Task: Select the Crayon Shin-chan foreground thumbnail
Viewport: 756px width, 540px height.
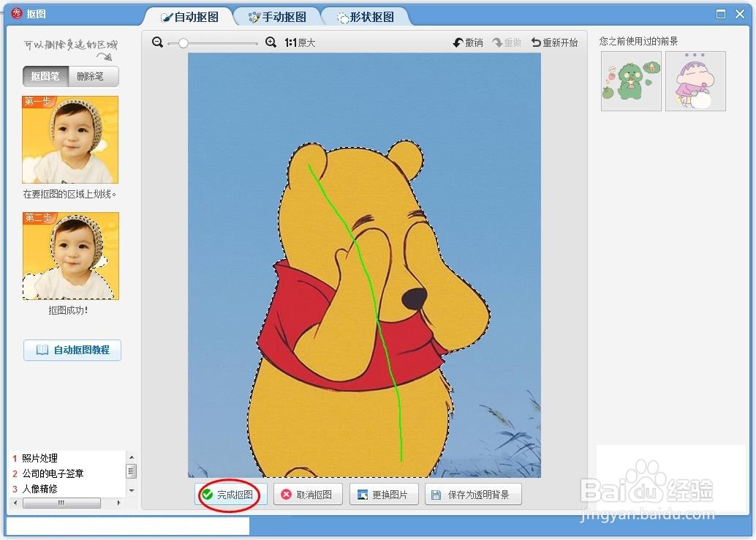Action: click(695, 81)
